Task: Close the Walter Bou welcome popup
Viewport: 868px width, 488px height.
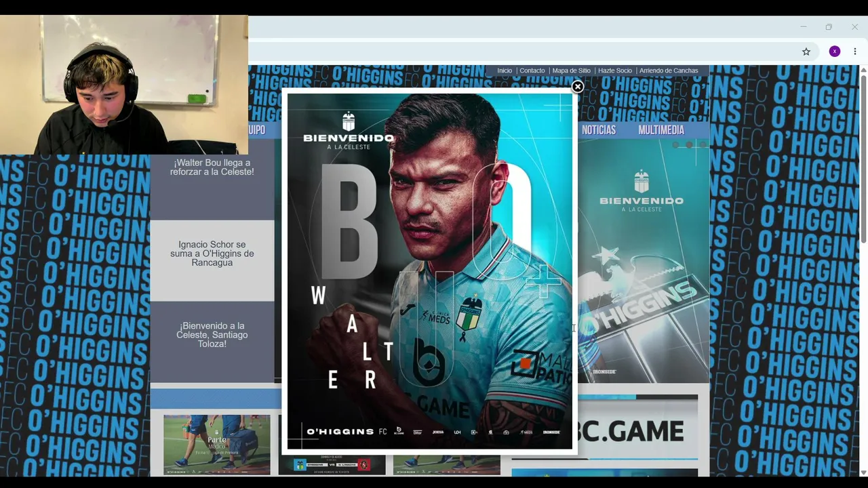Action: 577,87
